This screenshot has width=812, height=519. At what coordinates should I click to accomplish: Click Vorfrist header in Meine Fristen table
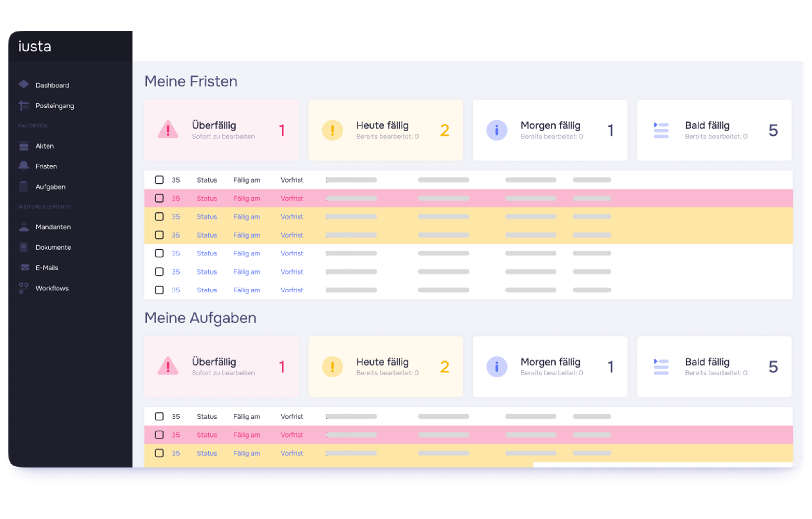point(292,180)
